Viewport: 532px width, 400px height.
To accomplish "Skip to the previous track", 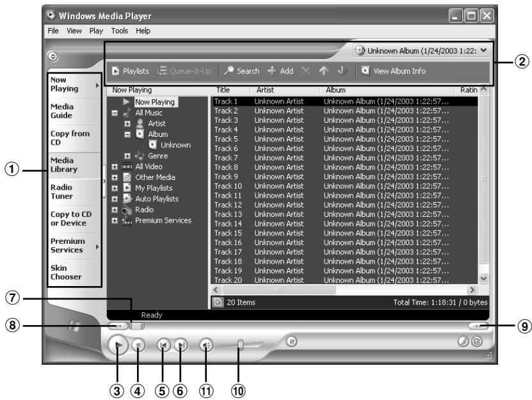I will pos(163,346).
